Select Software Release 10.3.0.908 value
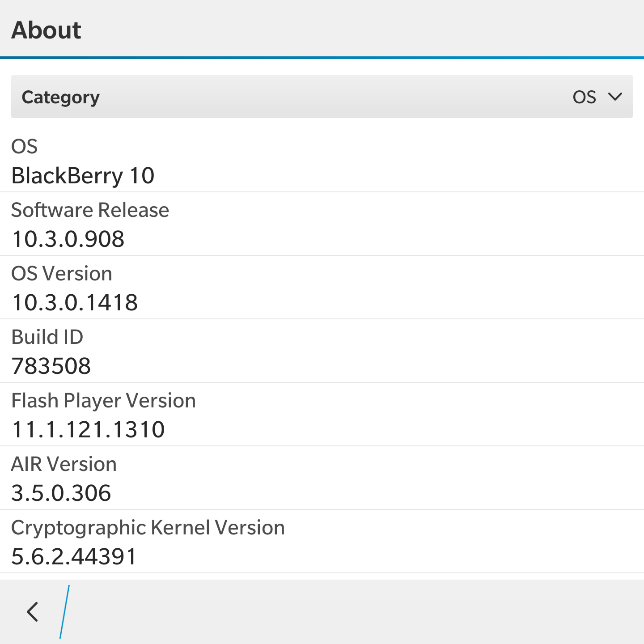The height and width of the screenshot is (644, 644). click(x=68, y=239)
